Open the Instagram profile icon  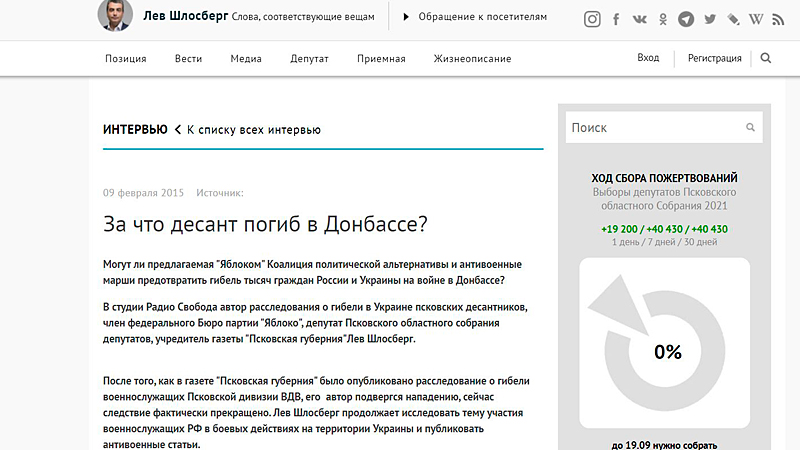pos(592,19)
